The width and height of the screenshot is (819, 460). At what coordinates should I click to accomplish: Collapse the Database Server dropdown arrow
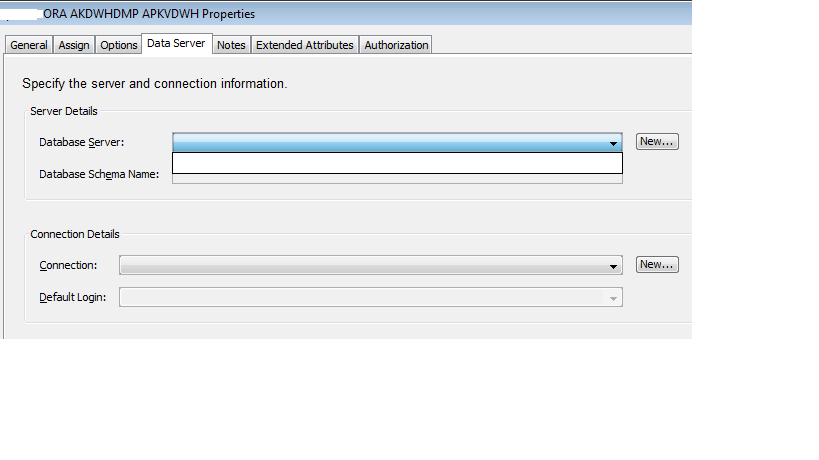pos(613,143)
